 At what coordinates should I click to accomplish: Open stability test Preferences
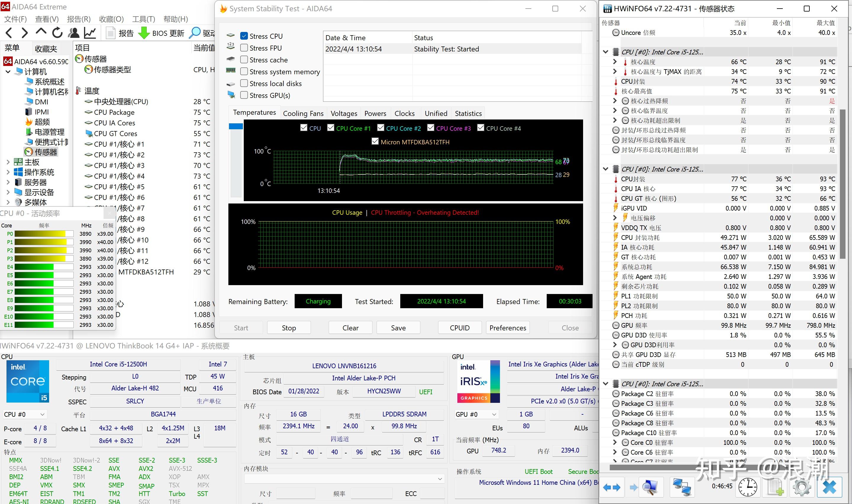pos(508,328)
